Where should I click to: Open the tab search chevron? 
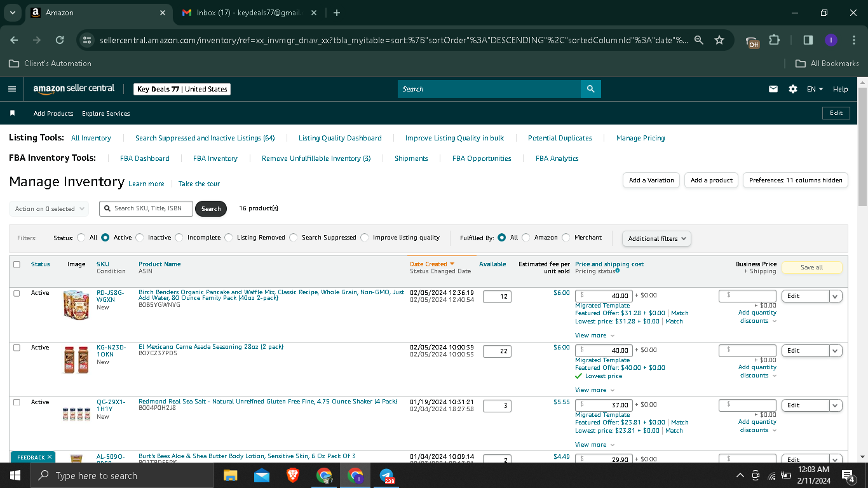click(x=12, y=13)
